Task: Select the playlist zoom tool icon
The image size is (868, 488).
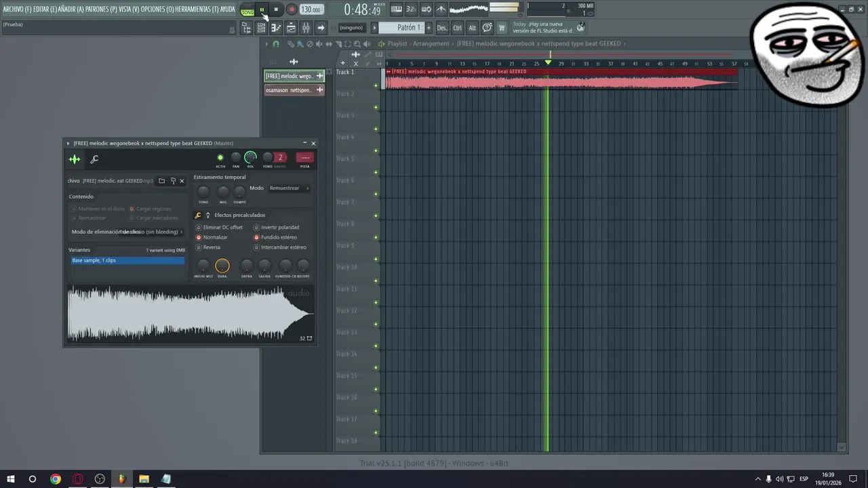Action: (357, 43)
